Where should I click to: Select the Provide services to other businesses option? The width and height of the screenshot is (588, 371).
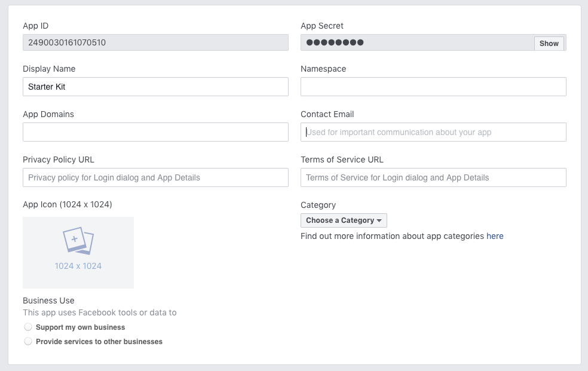(28, 341)
